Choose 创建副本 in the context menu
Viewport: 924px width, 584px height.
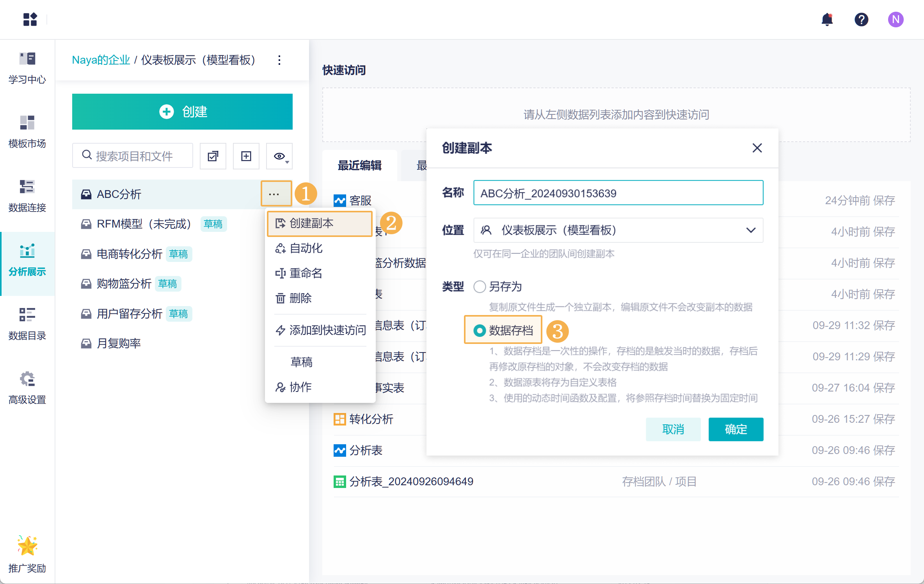click(320, 223)
